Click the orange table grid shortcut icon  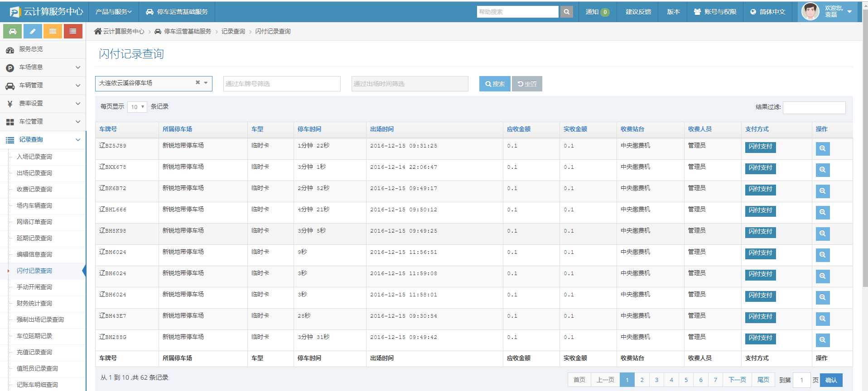(53, 31)
